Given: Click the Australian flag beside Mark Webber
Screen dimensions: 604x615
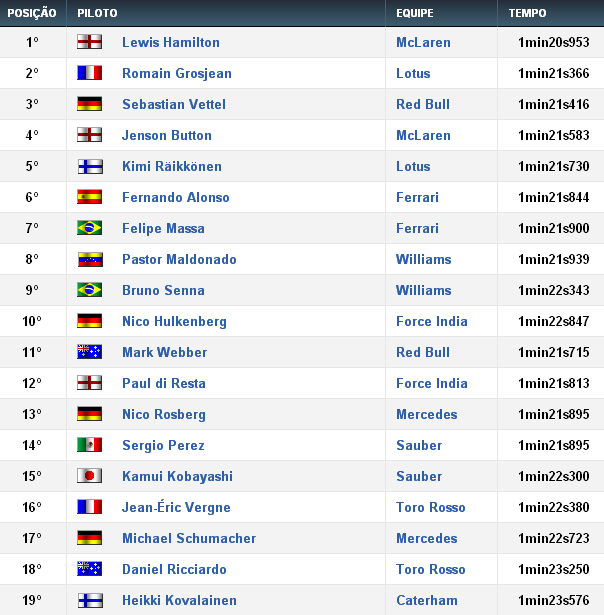Looking at the screenshot, I should pos(89,352).
